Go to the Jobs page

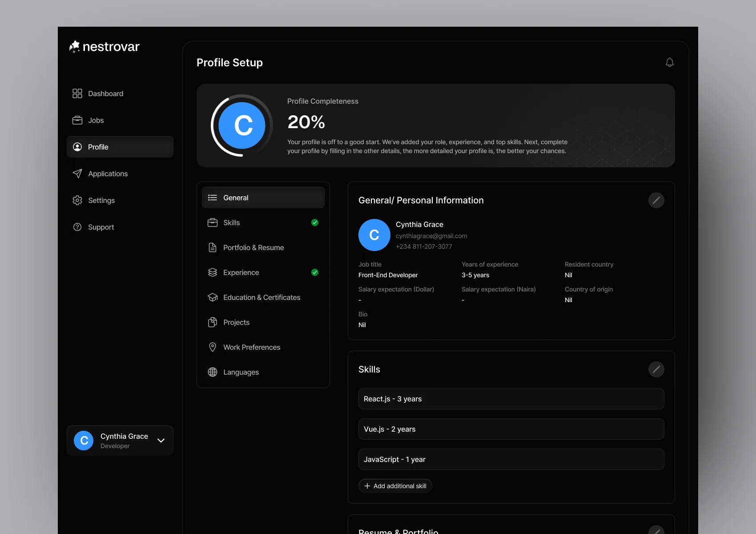[x=120, y=120]
